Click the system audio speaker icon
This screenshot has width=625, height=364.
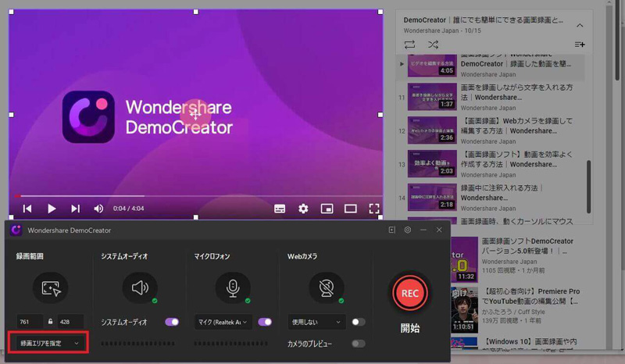(140, 287)
